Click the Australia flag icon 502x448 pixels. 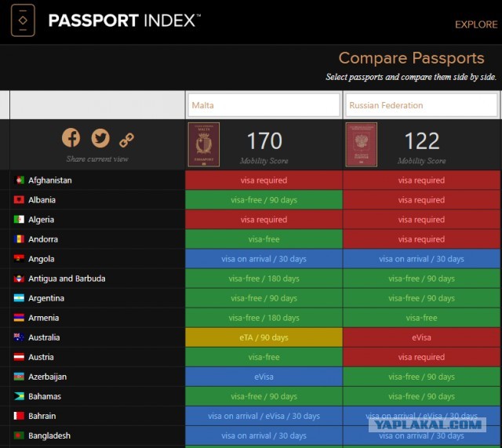coord(19,337)
